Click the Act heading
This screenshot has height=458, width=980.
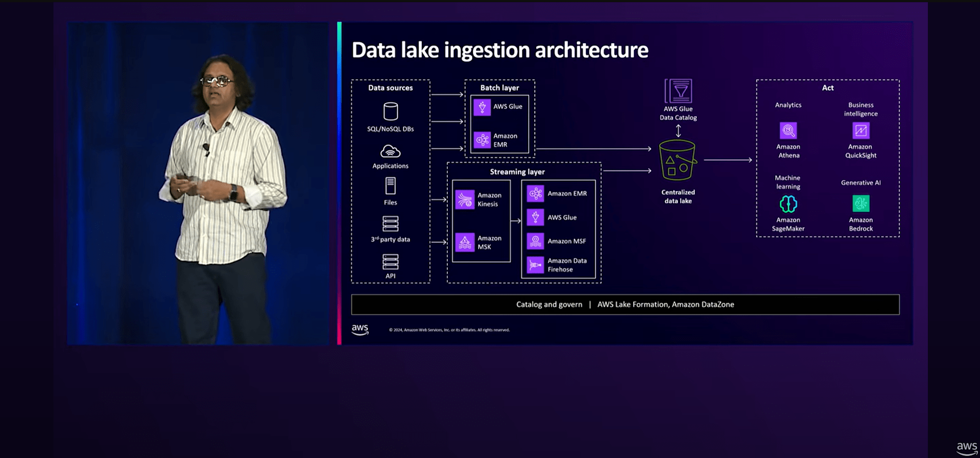pyautogui.click(x=828, y=88)
